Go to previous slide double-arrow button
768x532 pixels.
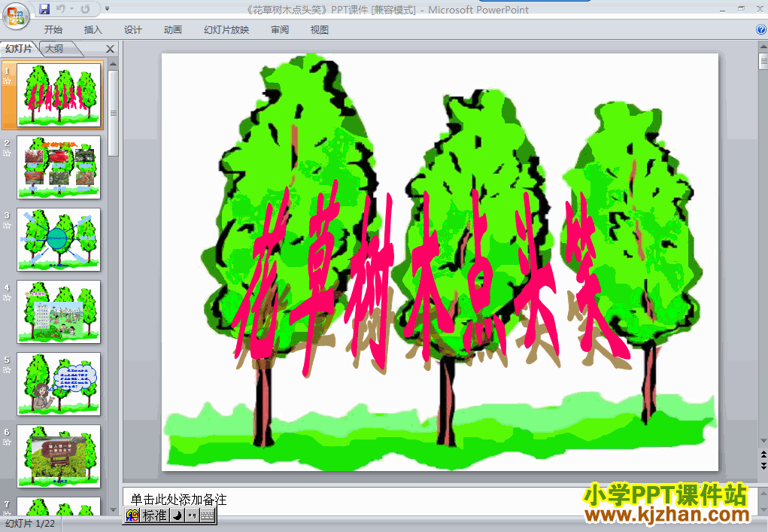coord(763,454)
